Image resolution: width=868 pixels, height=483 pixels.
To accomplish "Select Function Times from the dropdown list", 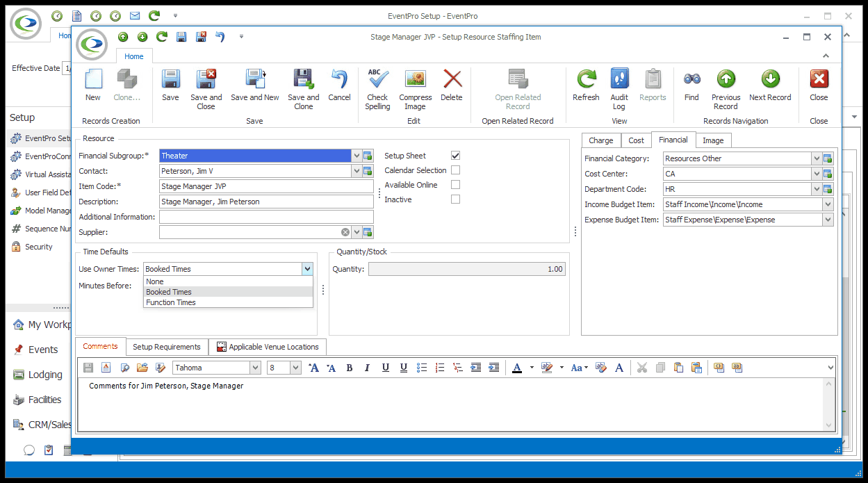I will point(228,302).
